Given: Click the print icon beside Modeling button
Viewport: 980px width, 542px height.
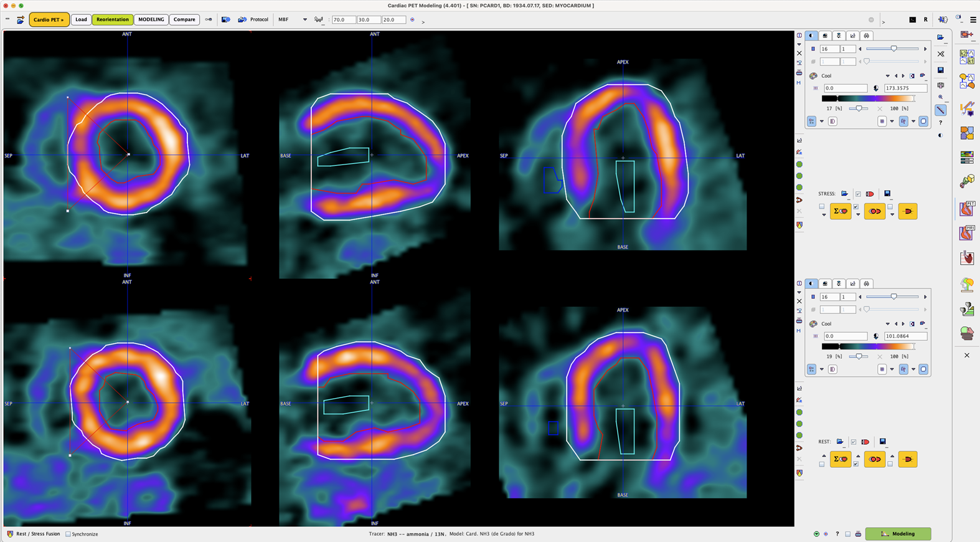Looking at the screenshot, I should [x=858, y=534].
